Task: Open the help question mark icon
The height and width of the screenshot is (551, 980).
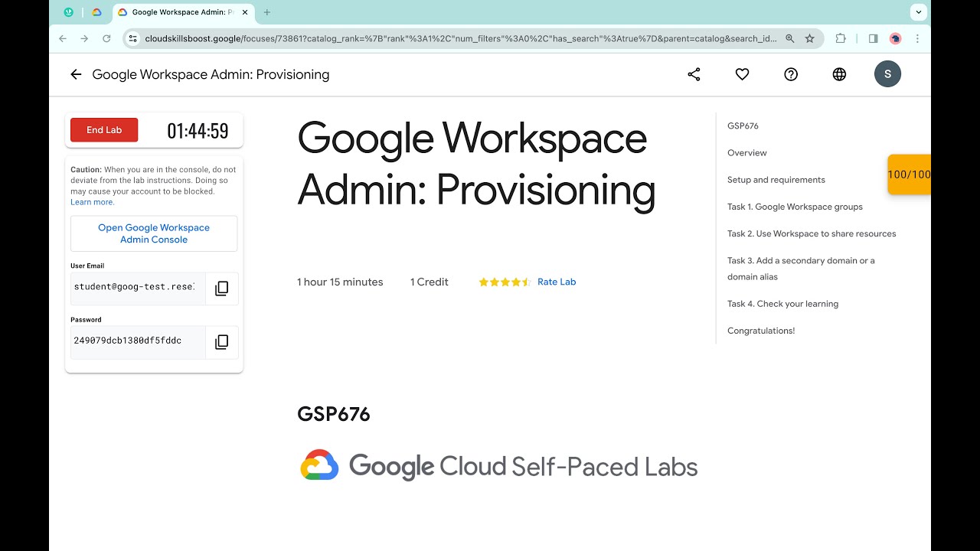Action: coord(791,74)
